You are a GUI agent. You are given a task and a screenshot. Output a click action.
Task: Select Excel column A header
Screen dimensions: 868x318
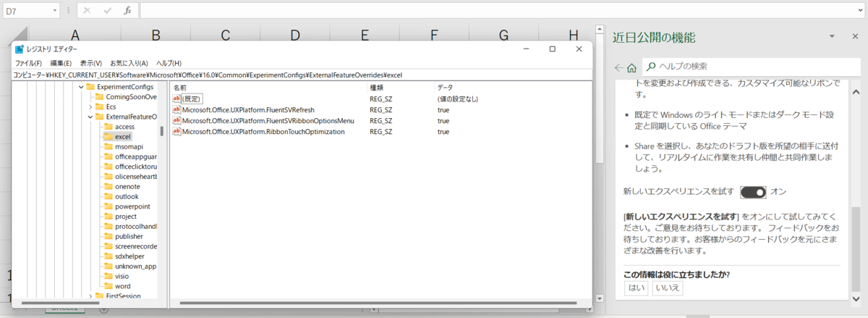75,34
